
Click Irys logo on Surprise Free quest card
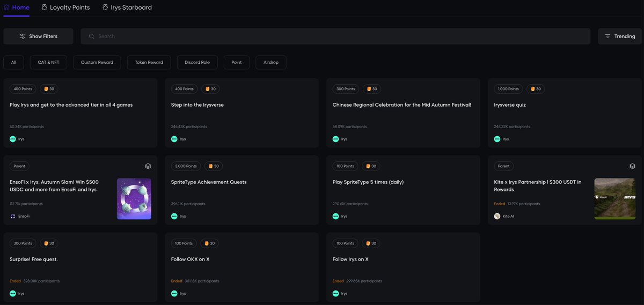pyautogui.click(x=13, y=294)
